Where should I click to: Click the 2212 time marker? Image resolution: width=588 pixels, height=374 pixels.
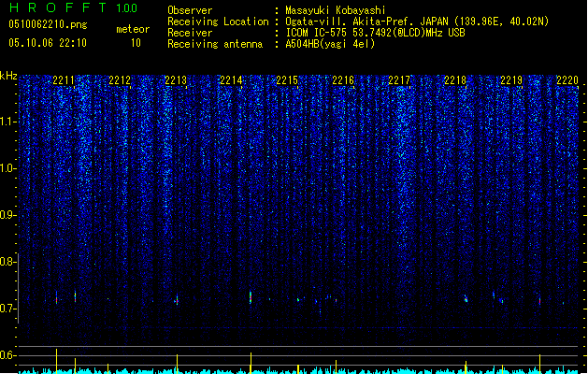coord(120,80)
